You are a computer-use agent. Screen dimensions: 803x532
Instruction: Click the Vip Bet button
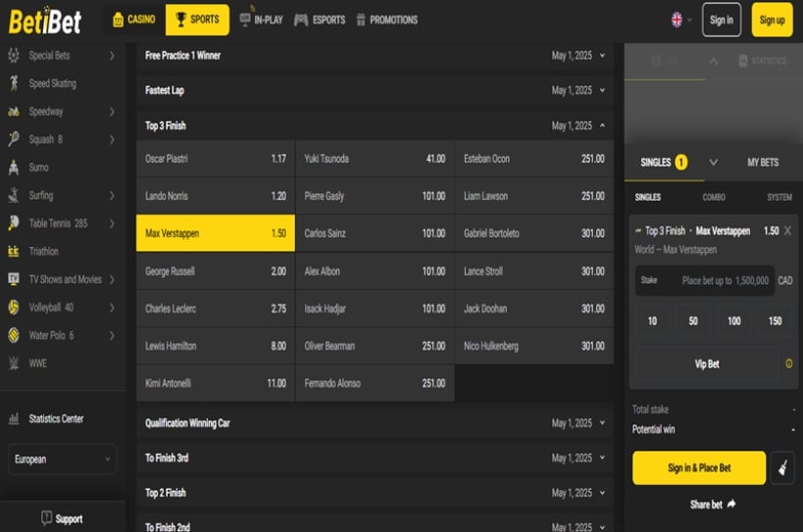[x=707, y=363]
